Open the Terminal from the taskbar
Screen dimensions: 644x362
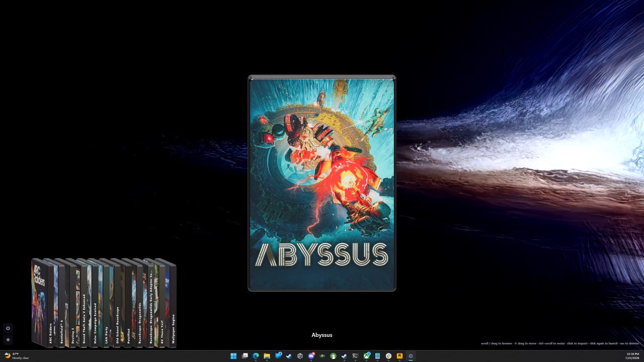355,356
